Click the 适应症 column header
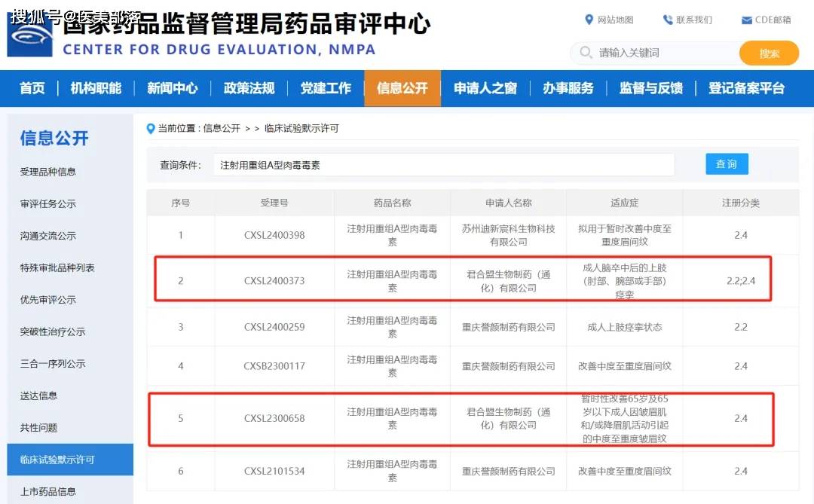 coord(625,203)
